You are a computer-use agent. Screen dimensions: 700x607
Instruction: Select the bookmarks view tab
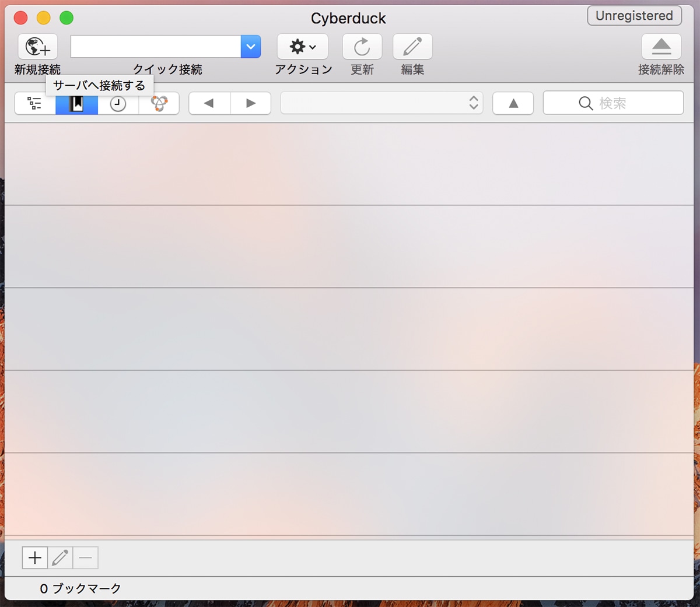[x=77, y=103]
